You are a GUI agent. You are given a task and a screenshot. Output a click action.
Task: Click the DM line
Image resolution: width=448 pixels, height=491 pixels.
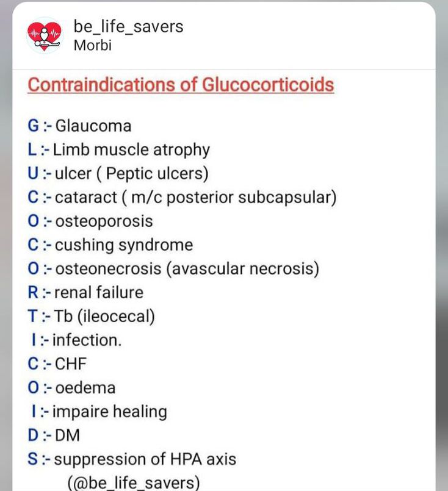click(x=54, y=435)
